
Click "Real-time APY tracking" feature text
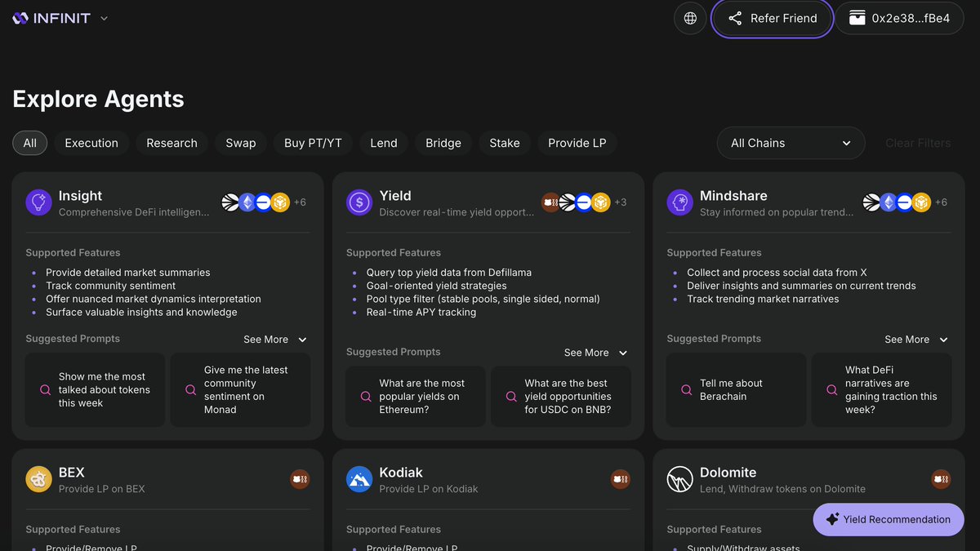(x=421, y=312)
